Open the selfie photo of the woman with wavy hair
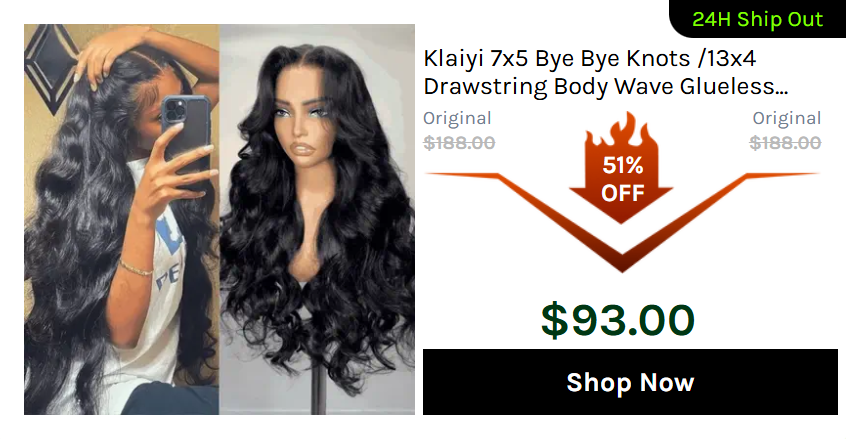The image size is (846, 439). pyautogui.click(x=121, y=220)
